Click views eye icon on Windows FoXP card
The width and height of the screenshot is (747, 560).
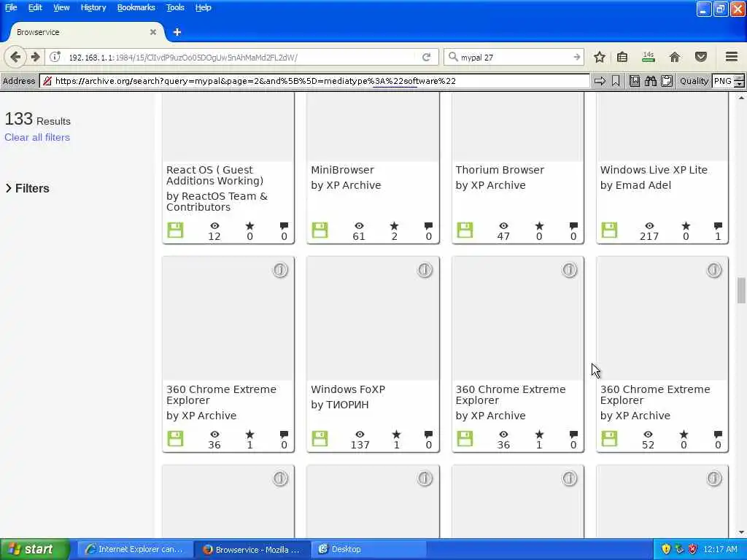pos(360,435)
